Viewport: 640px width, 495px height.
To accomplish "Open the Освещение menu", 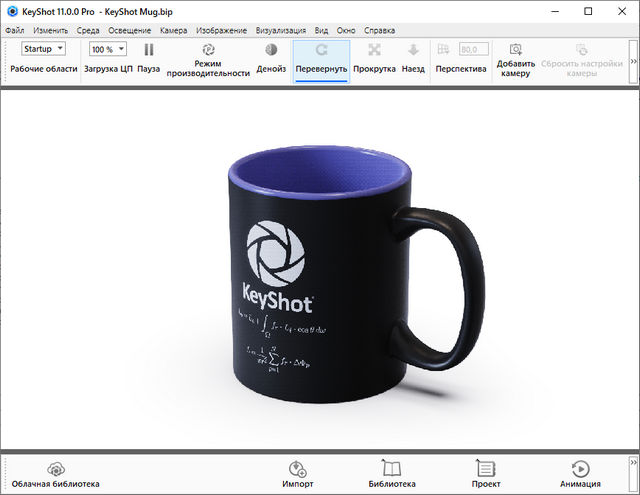I will click(x=129, y=31).
